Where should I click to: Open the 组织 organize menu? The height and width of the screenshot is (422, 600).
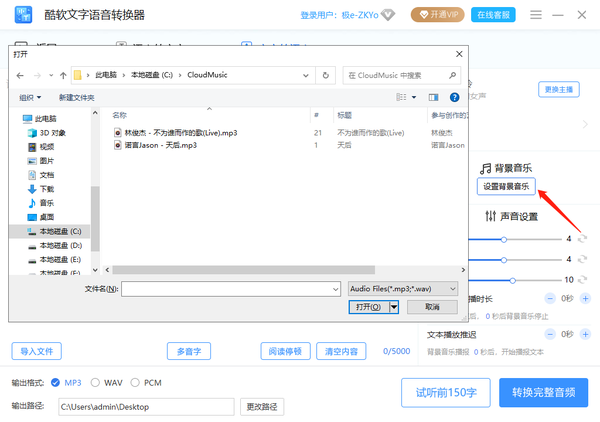tap(30, 98)
